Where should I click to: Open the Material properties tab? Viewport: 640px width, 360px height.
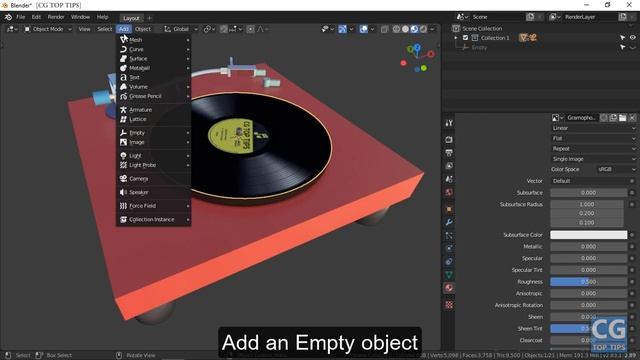449,288
